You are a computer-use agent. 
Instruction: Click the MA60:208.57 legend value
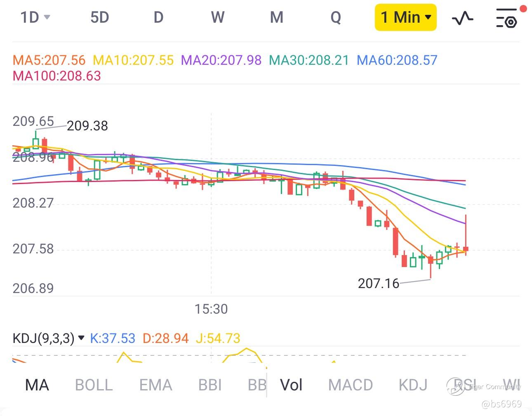pyautogui.click(x=397, y=60)
